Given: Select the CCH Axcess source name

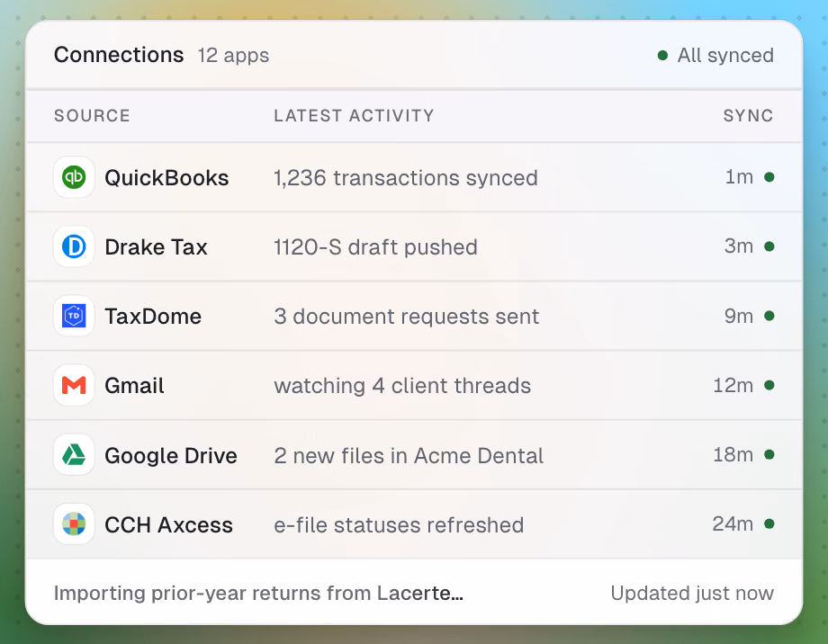Looking at the screenshot, I should tap(168, 524).
